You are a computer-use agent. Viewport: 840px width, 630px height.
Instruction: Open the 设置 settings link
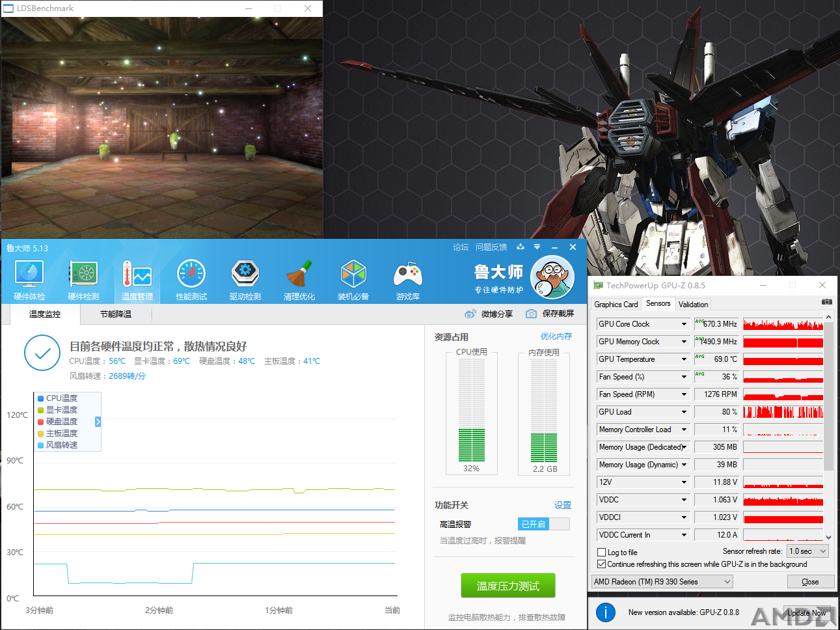coord(563,505)
